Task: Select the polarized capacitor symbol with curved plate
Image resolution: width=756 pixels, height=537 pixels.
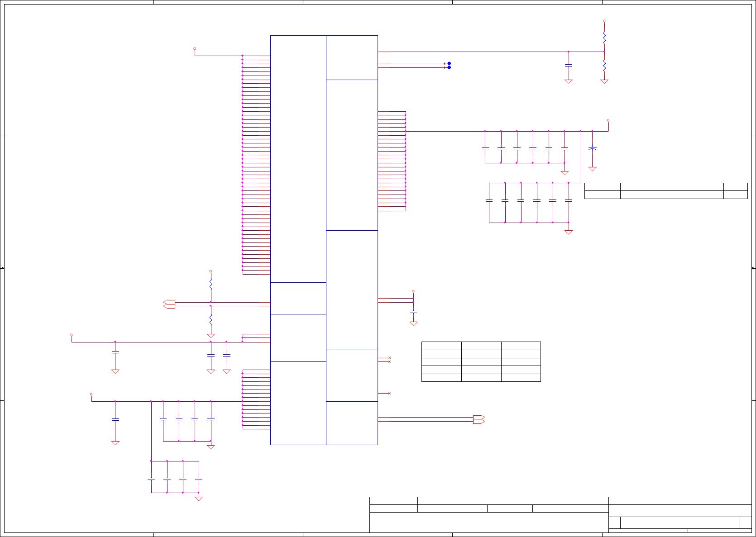Action: point(592,148)
